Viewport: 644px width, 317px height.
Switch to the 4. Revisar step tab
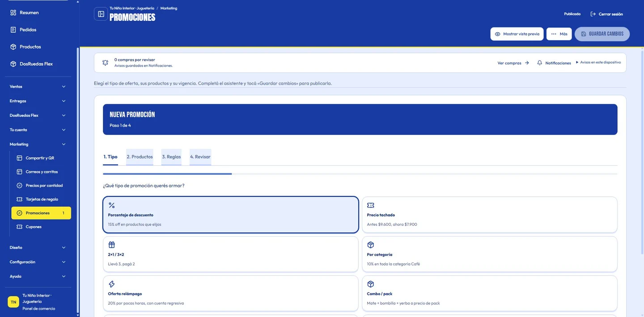click(200, 157)
